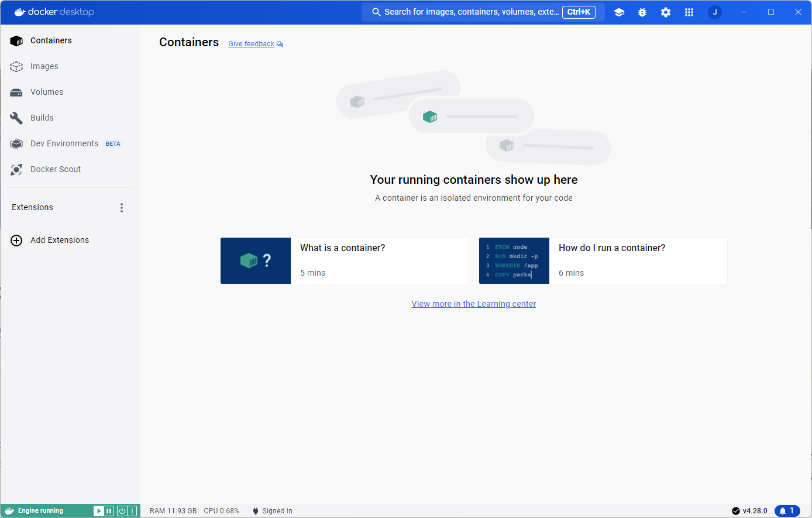Click the Docker Desktop whale logo

click(x=20, y=12)
